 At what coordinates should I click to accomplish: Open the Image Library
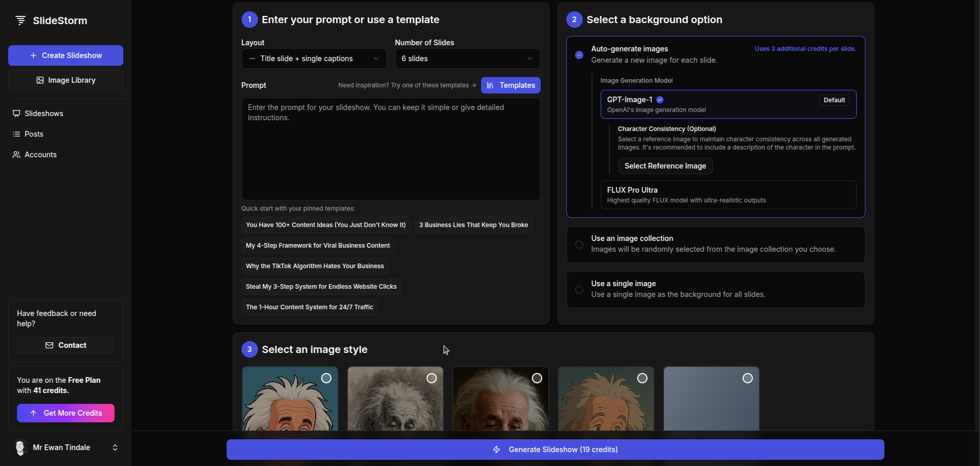click(66, 80)
